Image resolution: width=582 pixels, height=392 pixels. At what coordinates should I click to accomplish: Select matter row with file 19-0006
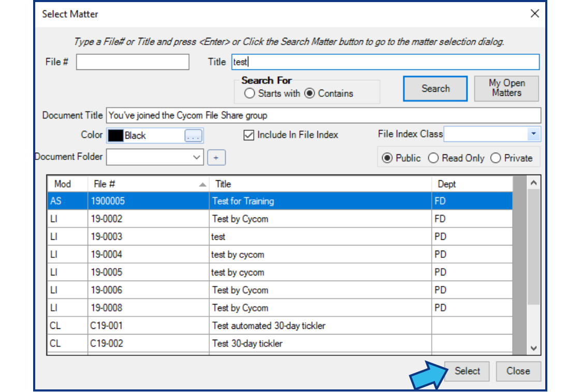coord(280,291)
